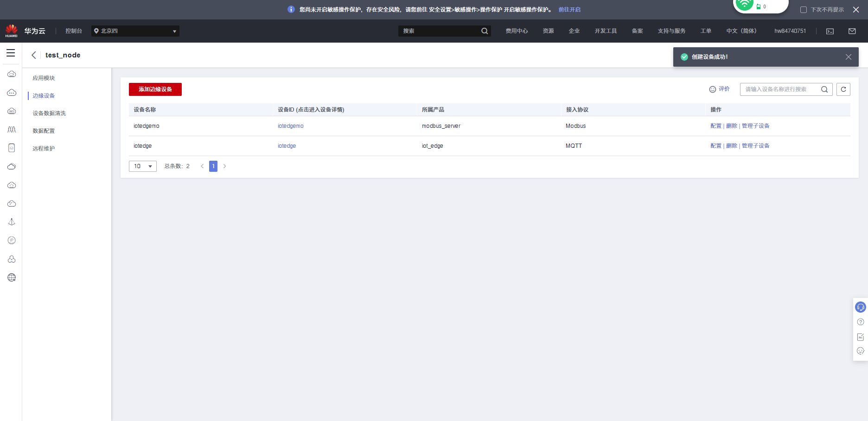Go to previous page of device table

(202, 166)
